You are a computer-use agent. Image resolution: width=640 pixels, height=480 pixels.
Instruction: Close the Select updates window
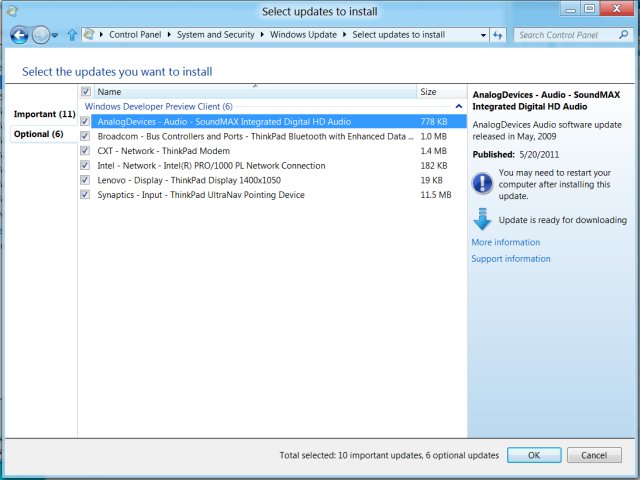617,9
